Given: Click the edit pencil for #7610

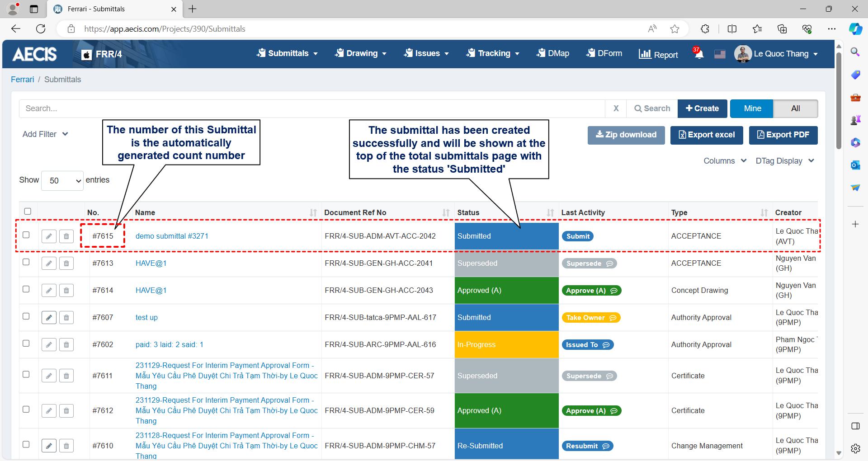Looking at the screenshot, I should pyautogui.click(x=49, y=446).
